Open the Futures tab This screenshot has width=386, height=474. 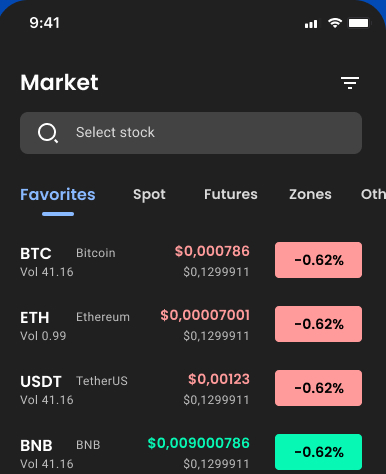(x=231, y=194)
